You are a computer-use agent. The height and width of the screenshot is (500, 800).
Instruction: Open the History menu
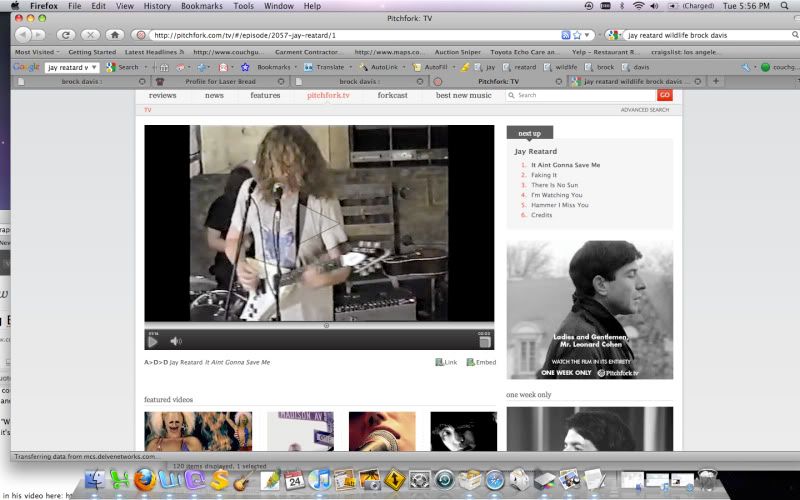(x=157, y=6)
